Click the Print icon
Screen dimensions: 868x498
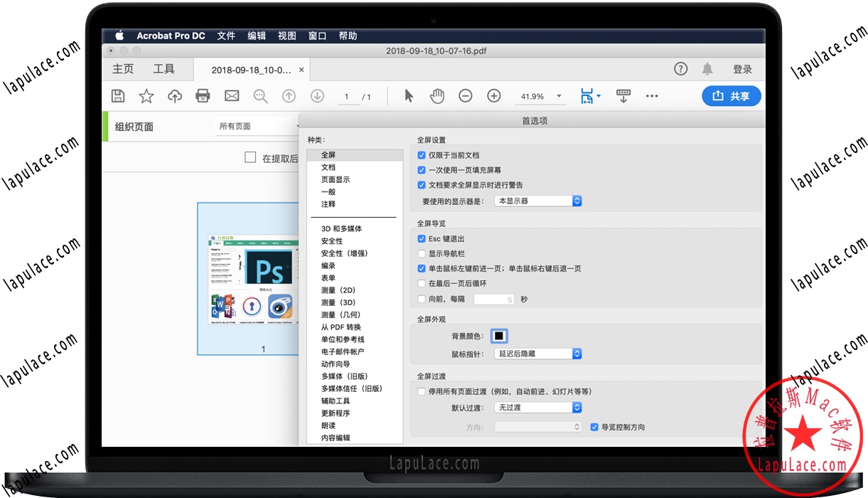tap(203, 95)
